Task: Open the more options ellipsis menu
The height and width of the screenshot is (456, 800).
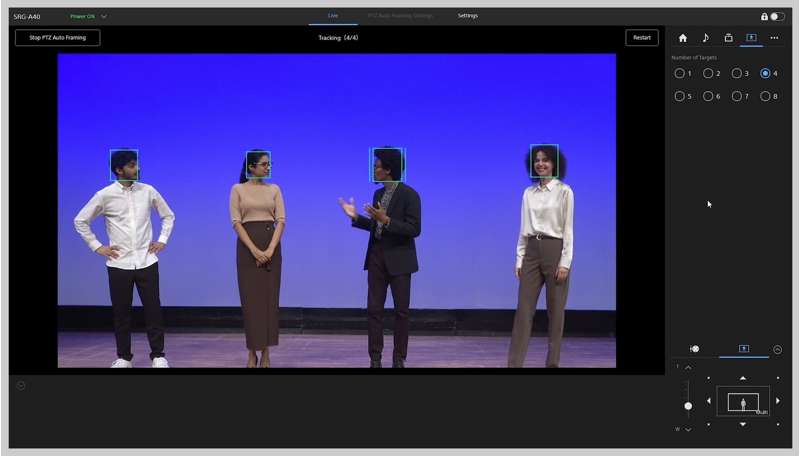Action: pos(774,38)
